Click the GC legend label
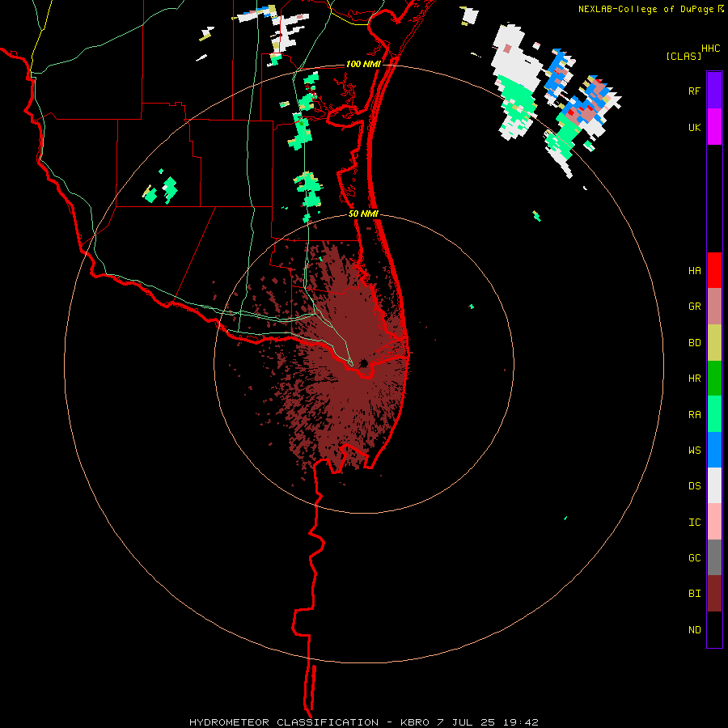Viewport: 728px width, 728px height. tap(694, 558)
